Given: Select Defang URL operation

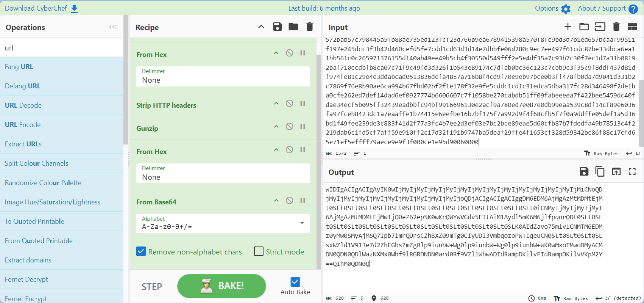Looking at the screenshot, I should tap(62, 86).
